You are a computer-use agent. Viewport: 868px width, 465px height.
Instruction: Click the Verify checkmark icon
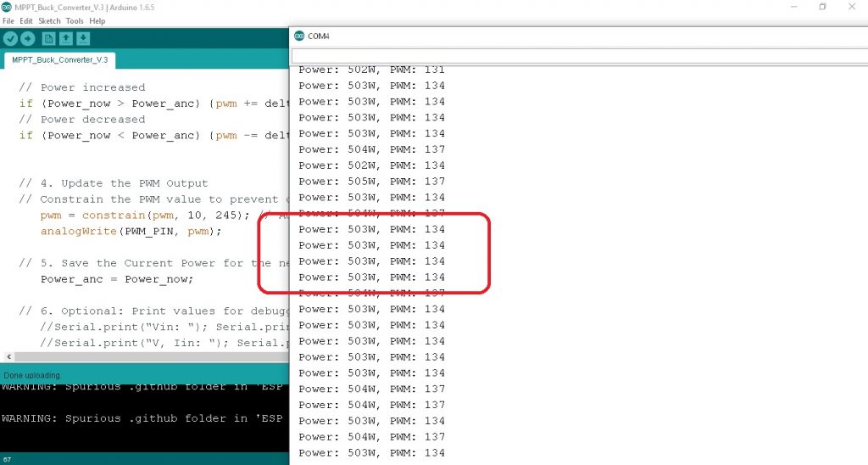(x=10, y=38)
